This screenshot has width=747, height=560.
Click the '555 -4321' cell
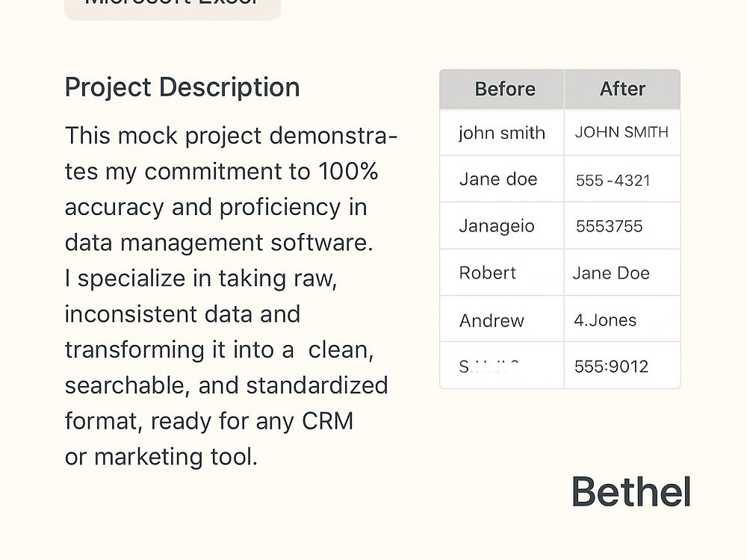pos(622,180)
